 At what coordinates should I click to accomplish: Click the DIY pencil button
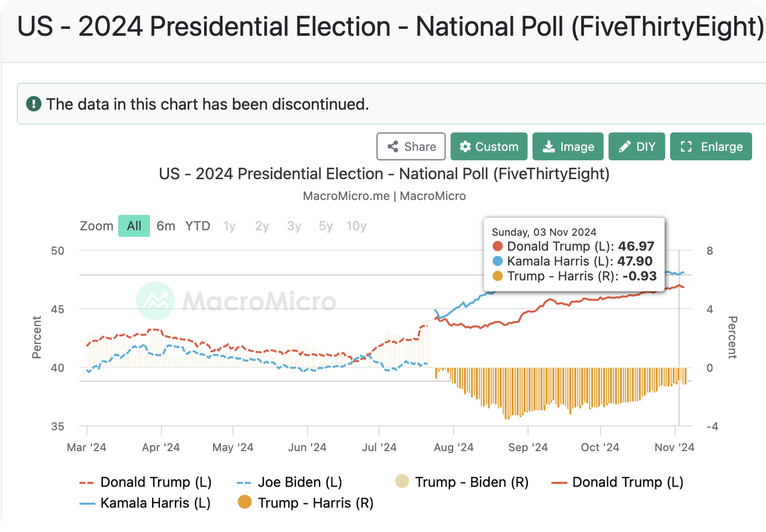click(636, 147)
